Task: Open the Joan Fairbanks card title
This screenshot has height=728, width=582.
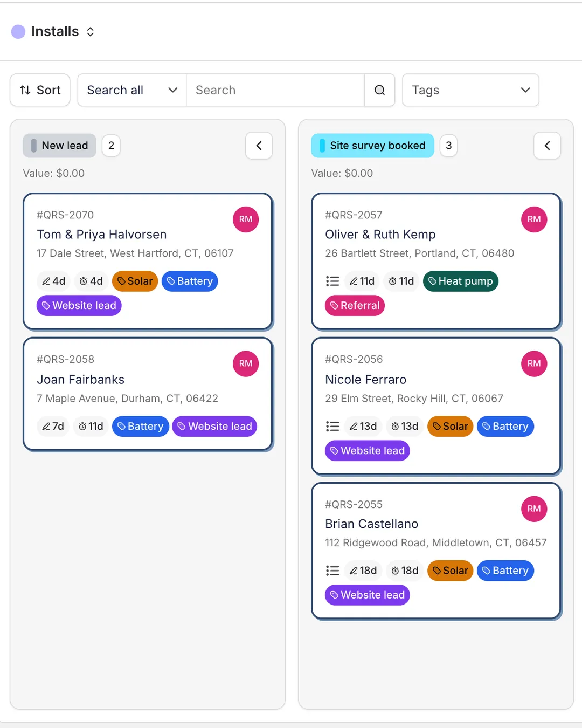Action: 81,380
